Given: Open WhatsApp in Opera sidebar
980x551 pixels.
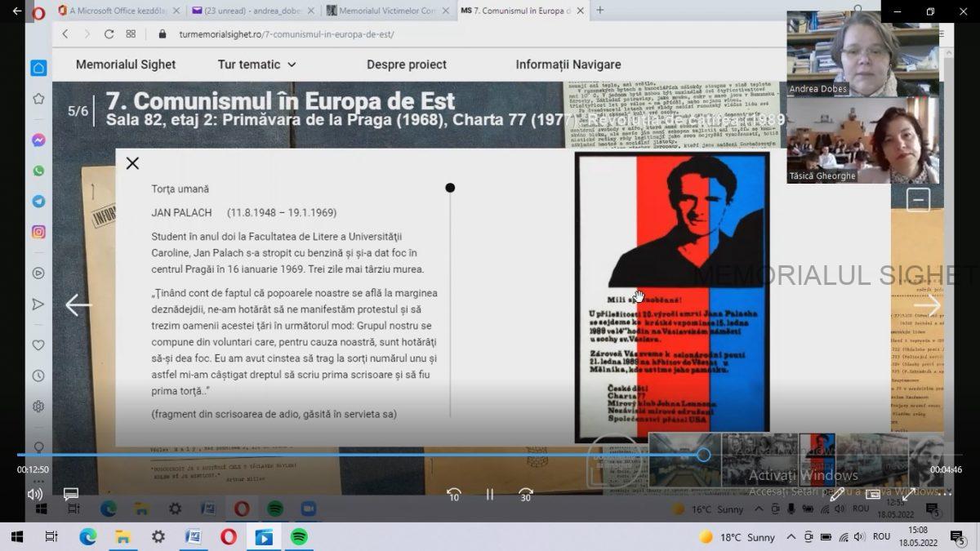Looking at the screenshot, I should tap(38, 171).
